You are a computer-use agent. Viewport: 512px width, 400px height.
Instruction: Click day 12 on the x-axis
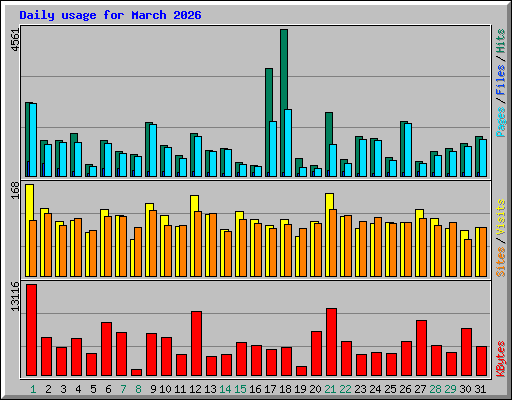click(195, 389)
